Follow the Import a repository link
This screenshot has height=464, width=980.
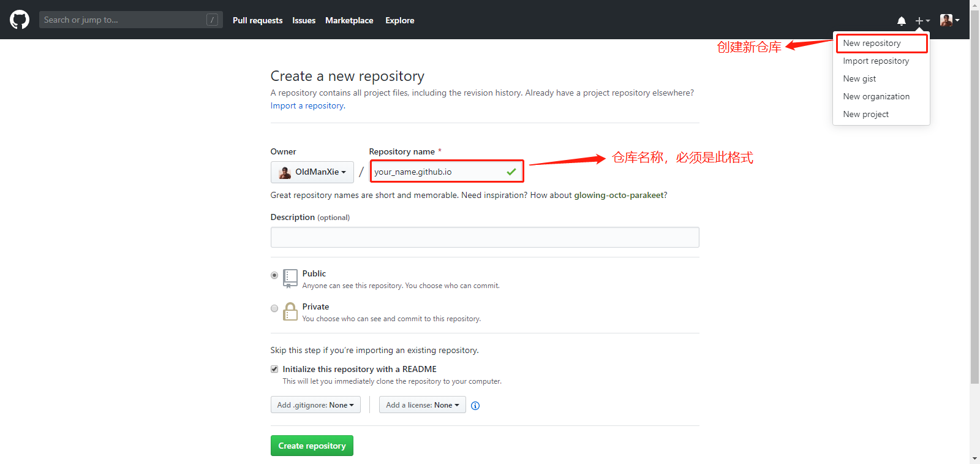(307, 106)
